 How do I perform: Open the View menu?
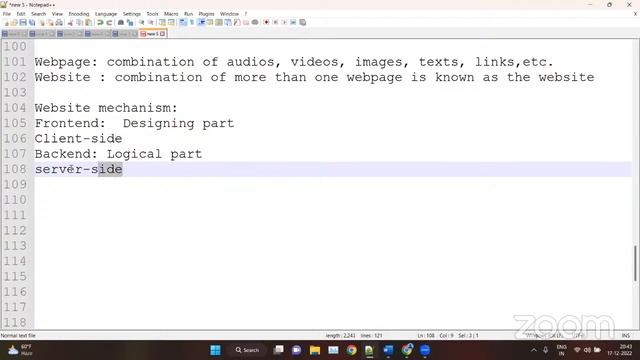coord(57,14)
